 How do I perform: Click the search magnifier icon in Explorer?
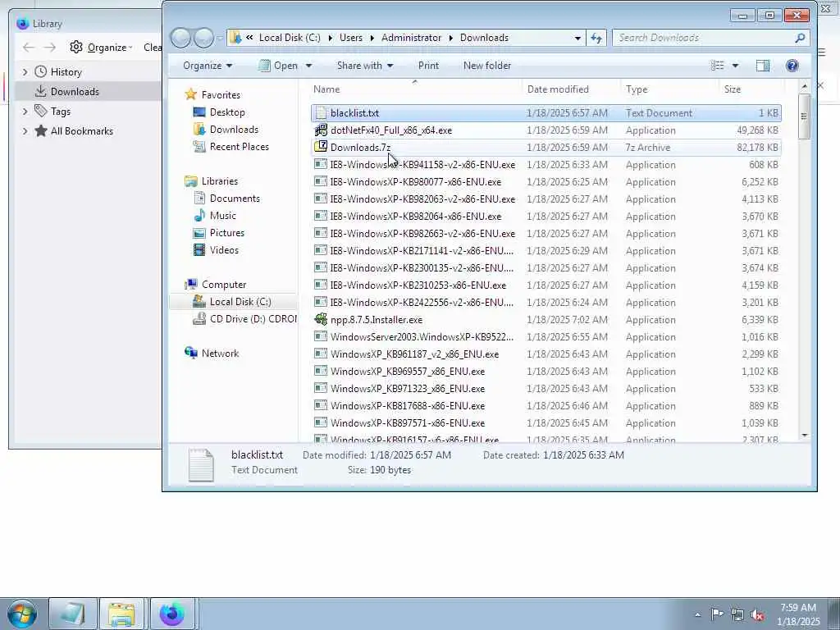(x=800, y=38)
